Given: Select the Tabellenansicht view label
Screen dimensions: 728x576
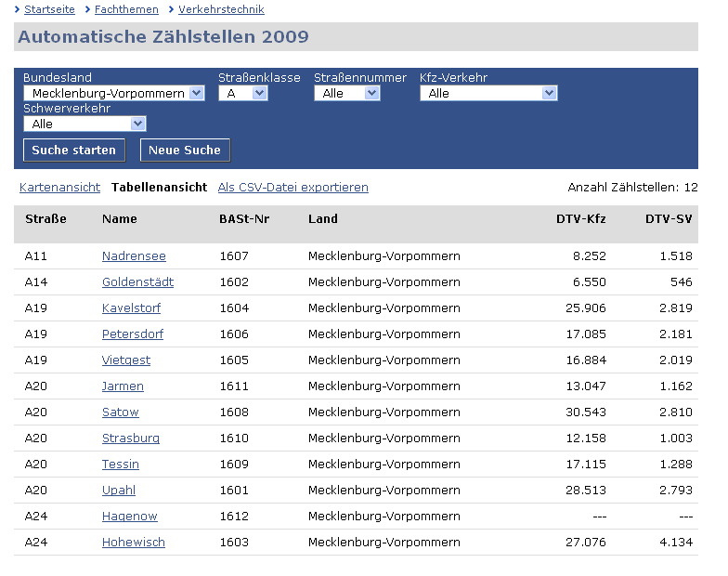Looking at the screenshot, I should click(160, 188).
